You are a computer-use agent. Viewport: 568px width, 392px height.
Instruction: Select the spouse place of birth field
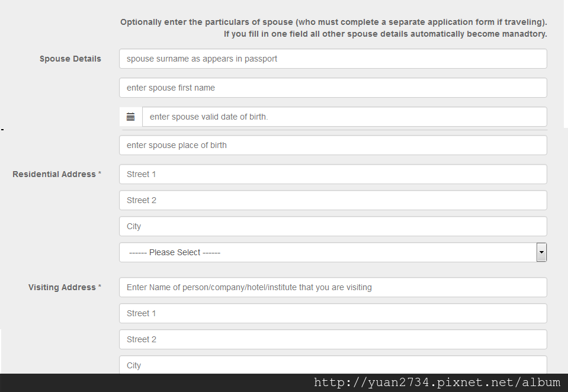pyautogui.click(x=333, y=145)
